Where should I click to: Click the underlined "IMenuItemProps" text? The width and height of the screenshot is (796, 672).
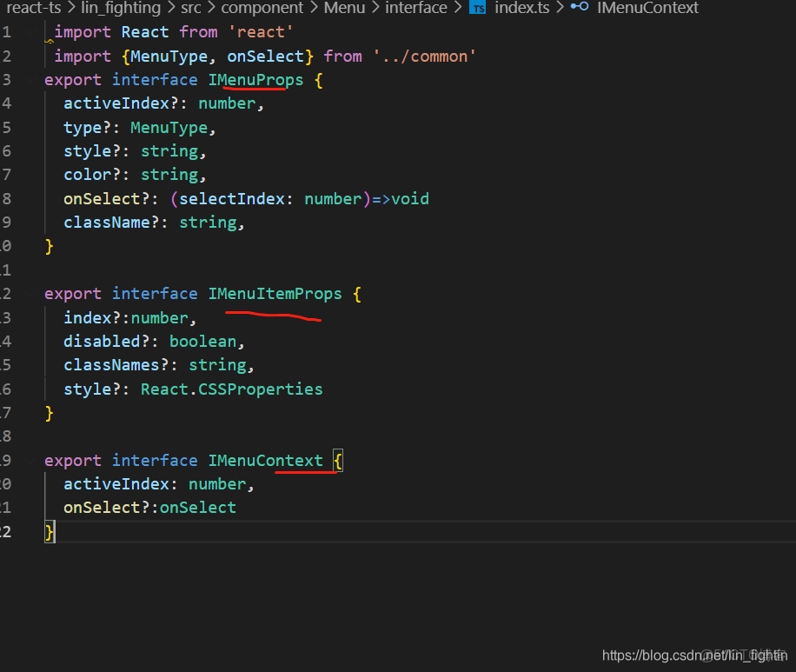(x=275, y=293)
